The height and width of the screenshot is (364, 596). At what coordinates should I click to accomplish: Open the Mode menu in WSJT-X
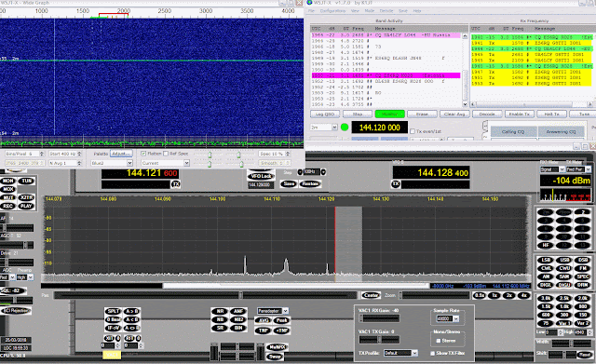pyautogui.click(x=370, y=11)
